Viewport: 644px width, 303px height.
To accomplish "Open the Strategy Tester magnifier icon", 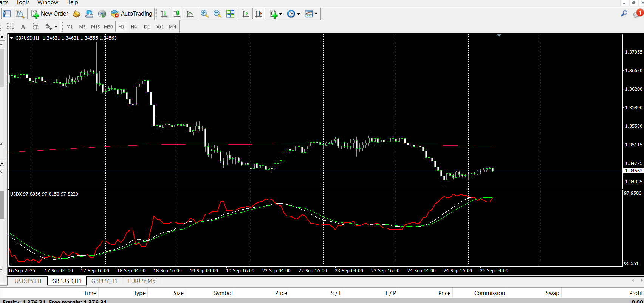I will (20, 14).
